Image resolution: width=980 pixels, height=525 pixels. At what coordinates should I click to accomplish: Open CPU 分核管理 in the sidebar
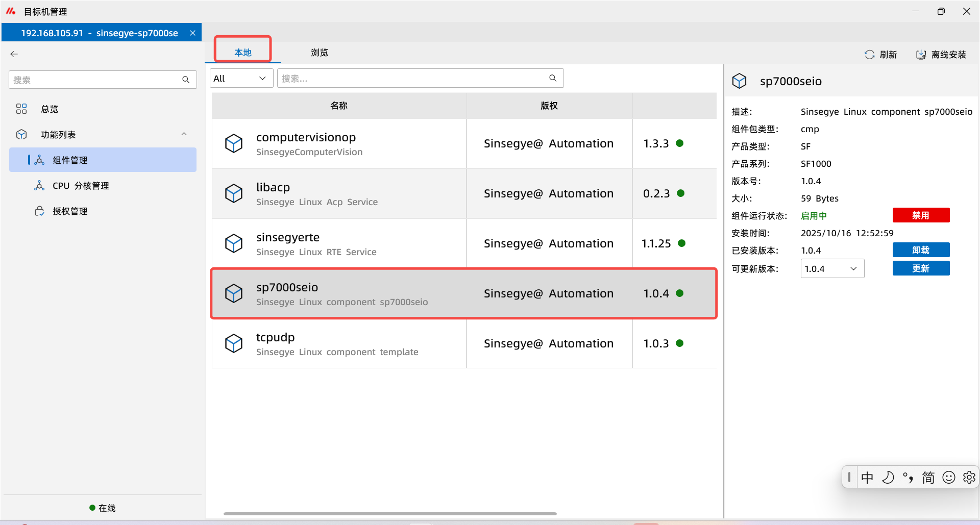point(81,186)
